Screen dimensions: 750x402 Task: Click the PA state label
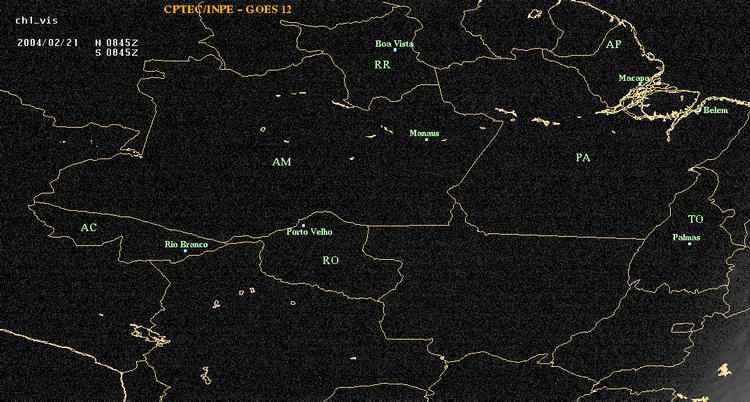click(583, 157)
